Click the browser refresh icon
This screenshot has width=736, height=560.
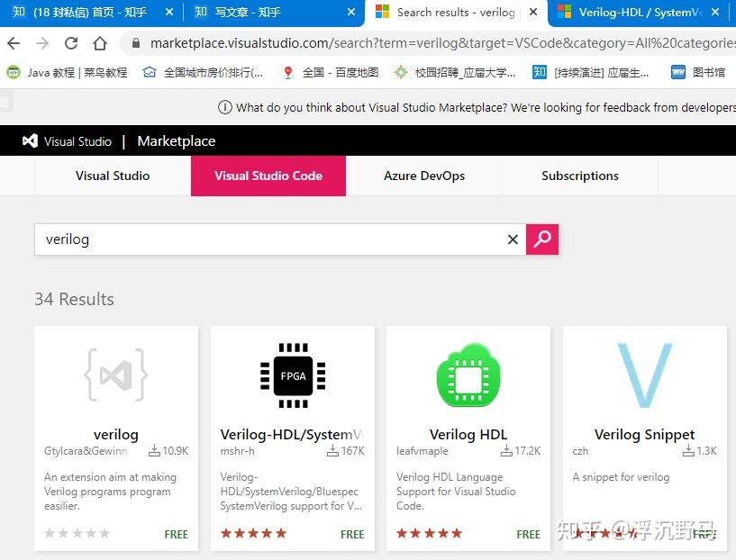pos(71,42)
